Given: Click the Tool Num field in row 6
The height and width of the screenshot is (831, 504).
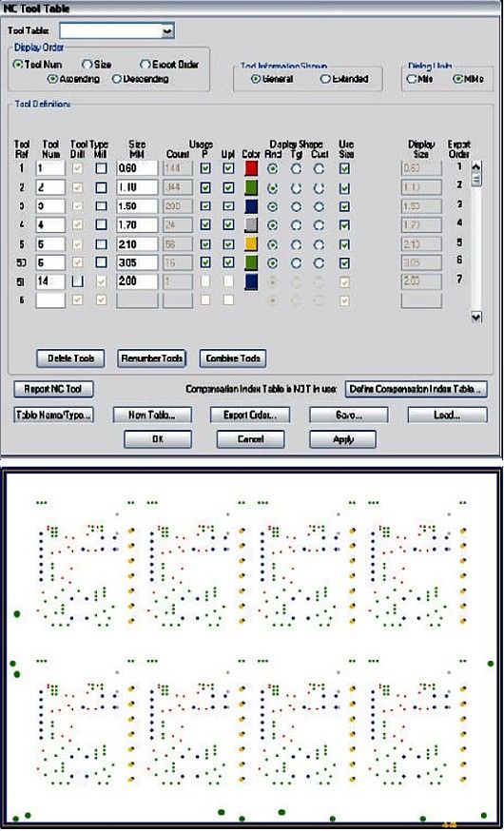Looking at the screenshot, I should click(x=50, y=300).
